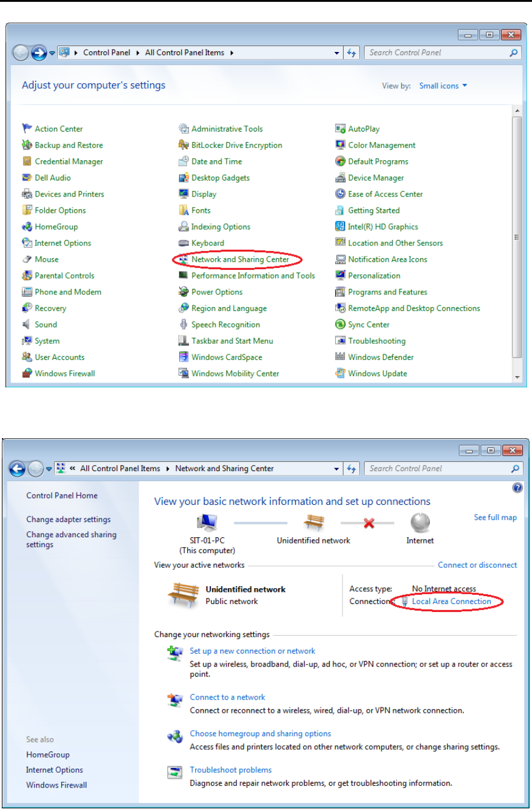532x809 pixels.
Task: Open Change adapter settings
Action: [x=68, y=520]
